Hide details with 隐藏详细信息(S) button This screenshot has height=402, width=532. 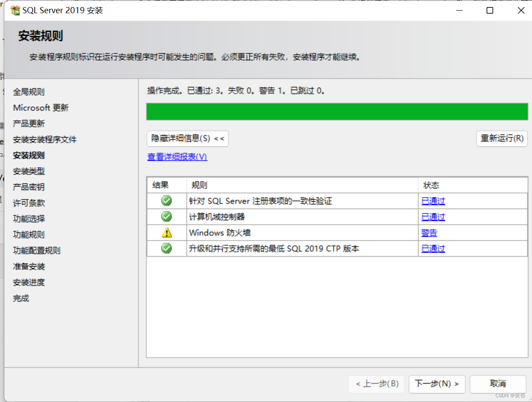[187, 138]
